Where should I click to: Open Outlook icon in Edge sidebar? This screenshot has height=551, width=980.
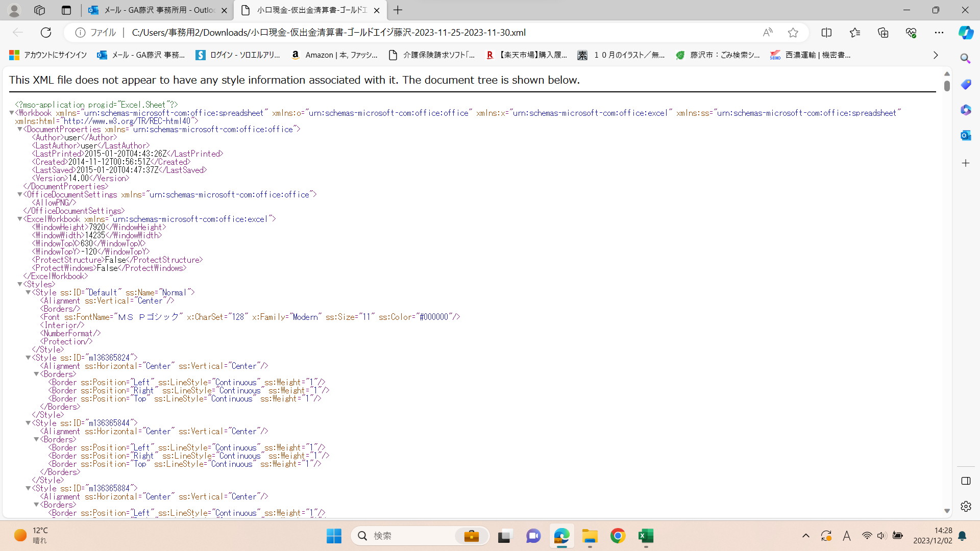[x=966, y=135]
